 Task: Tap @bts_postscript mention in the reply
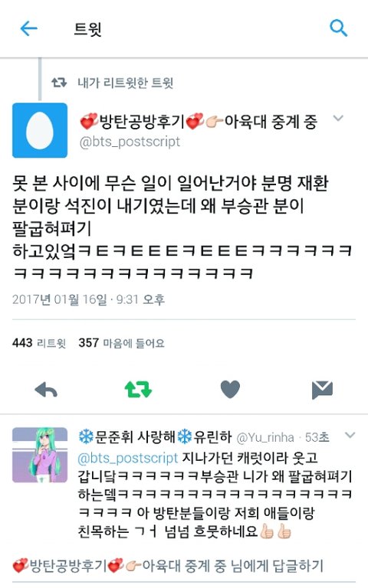point(128,459)
